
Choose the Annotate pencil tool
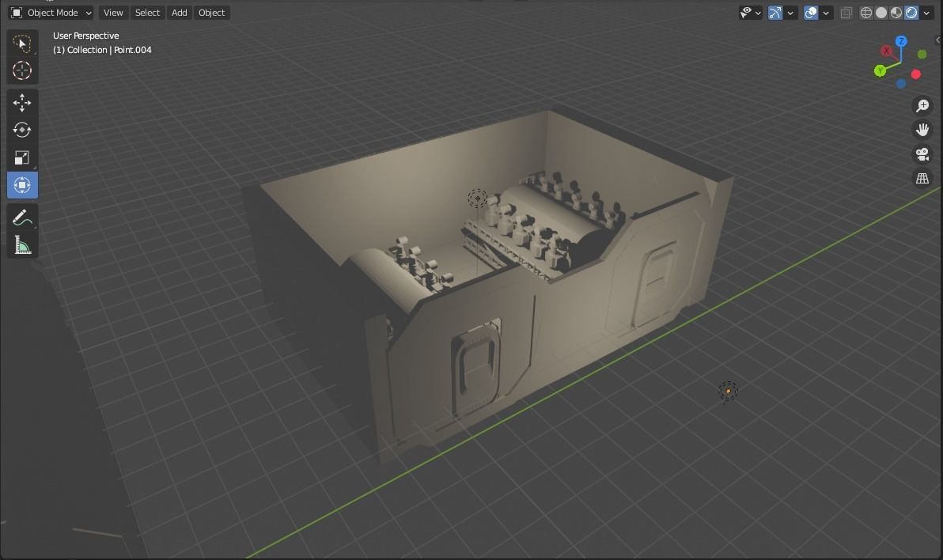[22, 218]
